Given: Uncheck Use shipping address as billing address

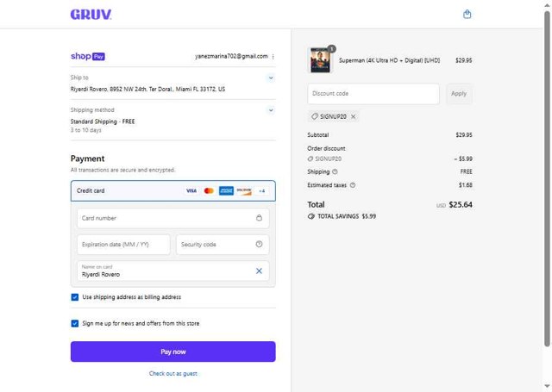Looking at the screenshot, I should pyautogui.click(x=75, y=297).
